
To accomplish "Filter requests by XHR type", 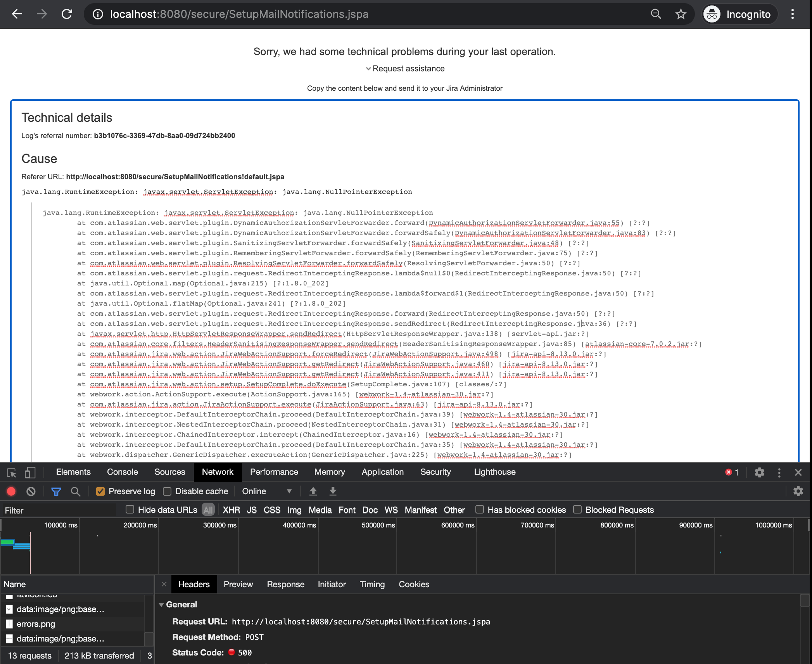I will (x=231, y=510).
